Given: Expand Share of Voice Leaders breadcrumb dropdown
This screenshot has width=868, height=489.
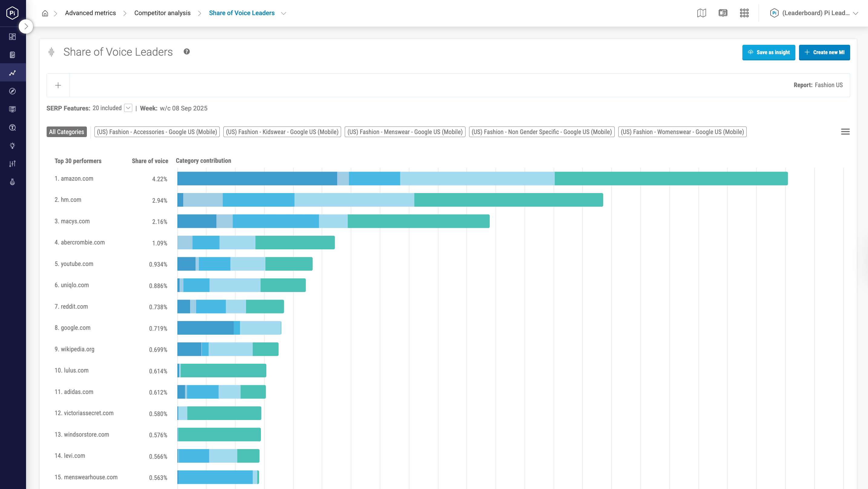Looking at the screenshot, I should pyautogui.click(x=283, y=13).
